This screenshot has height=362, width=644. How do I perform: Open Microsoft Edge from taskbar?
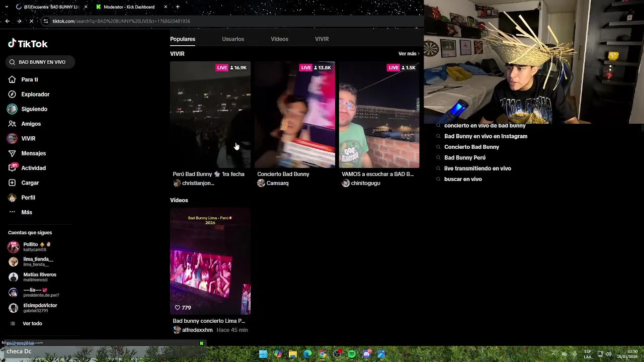click(307, 354)
